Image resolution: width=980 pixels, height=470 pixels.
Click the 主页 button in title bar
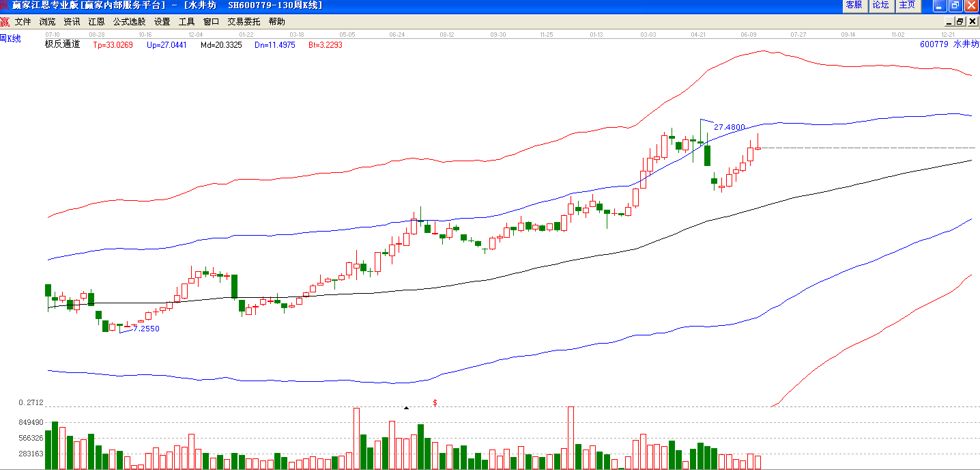click(907, 5)
